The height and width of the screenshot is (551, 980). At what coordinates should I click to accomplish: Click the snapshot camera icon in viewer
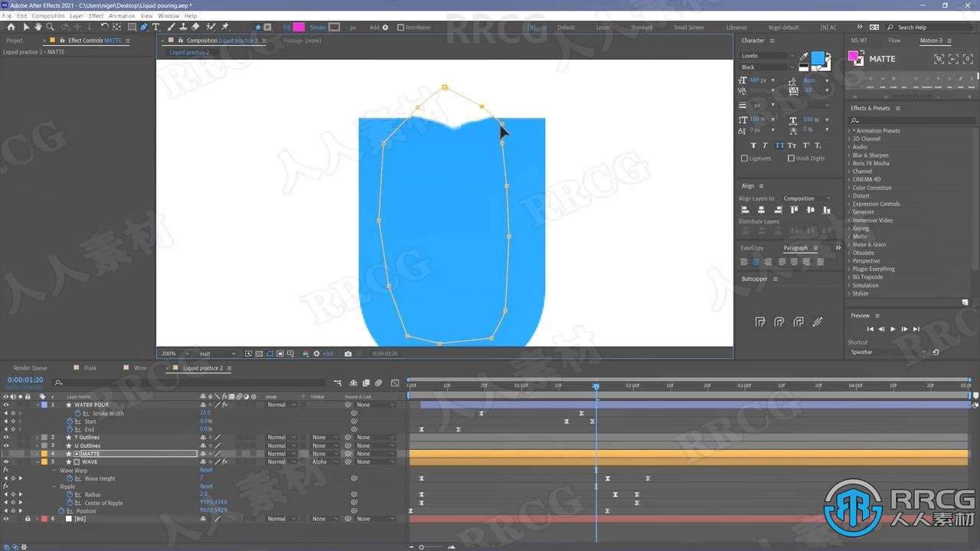point(348,354)
